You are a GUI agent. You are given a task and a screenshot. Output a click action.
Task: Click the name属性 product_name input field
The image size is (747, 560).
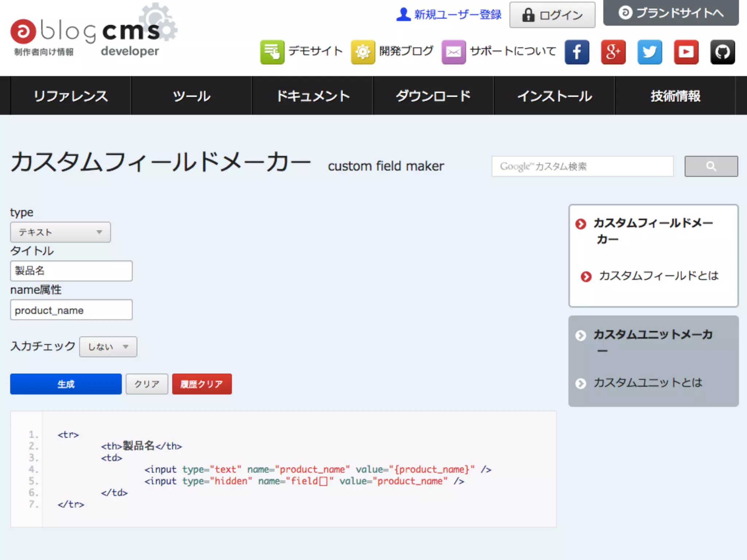[x=71, y=310]
